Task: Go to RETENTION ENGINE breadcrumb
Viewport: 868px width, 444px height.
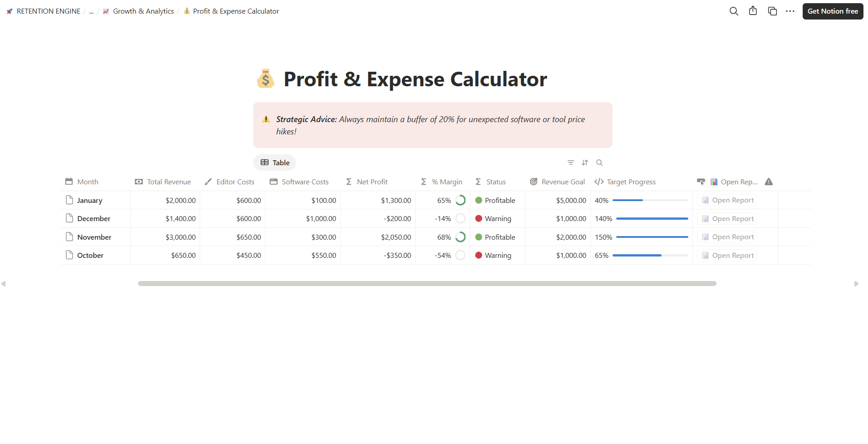Action: pos(44,11)
